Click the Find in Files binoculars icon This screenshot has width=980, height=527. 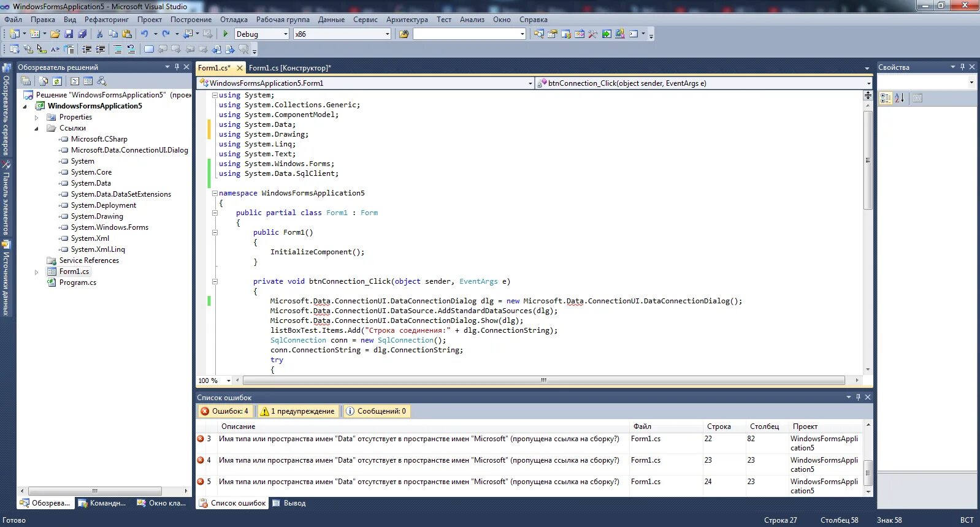pyautogui.click(x=404, y=34)
